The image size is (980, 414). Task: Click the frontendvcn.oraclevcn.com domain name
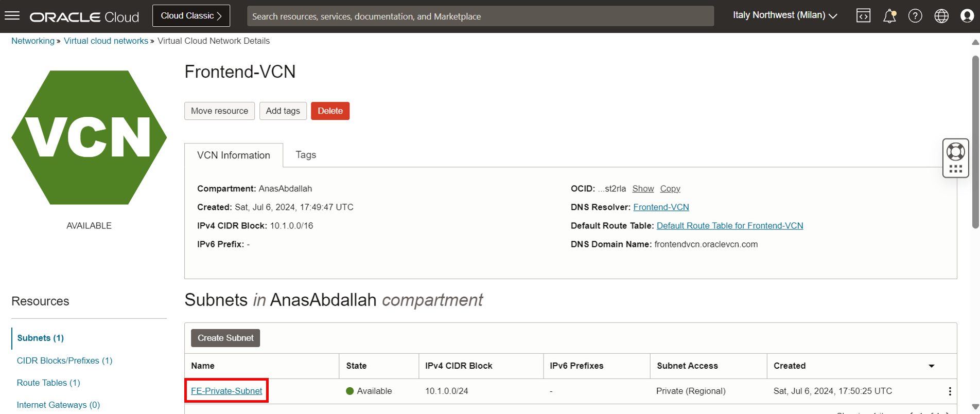coord(706,244)
